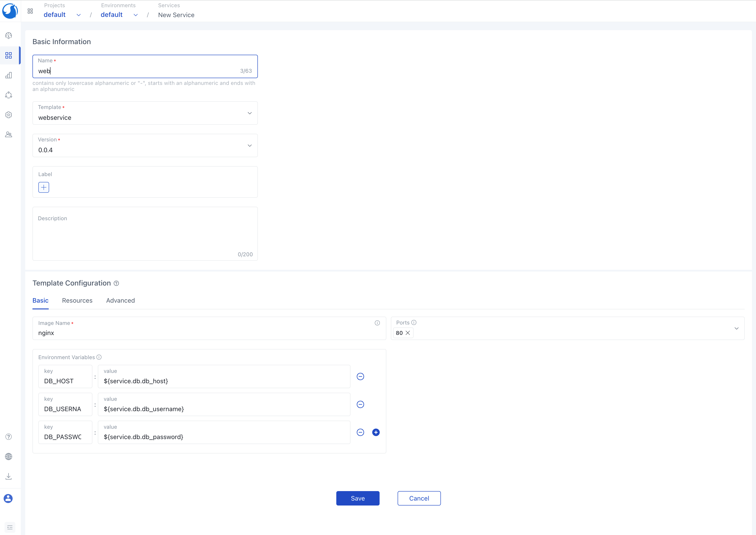Open the Version 0.0.4 dropdown
The image size is (756, 535).
(250, 146)
